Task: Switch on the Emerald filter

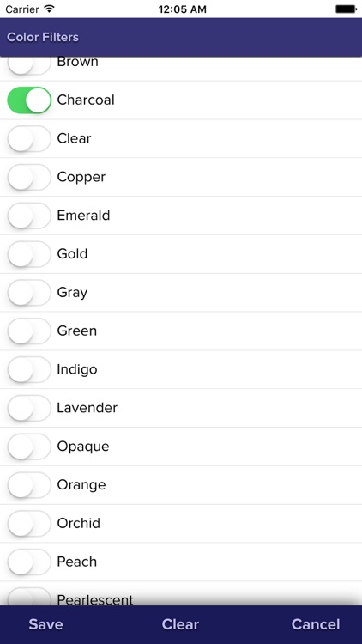Action: pyautogui.click(x=29, y=216)
